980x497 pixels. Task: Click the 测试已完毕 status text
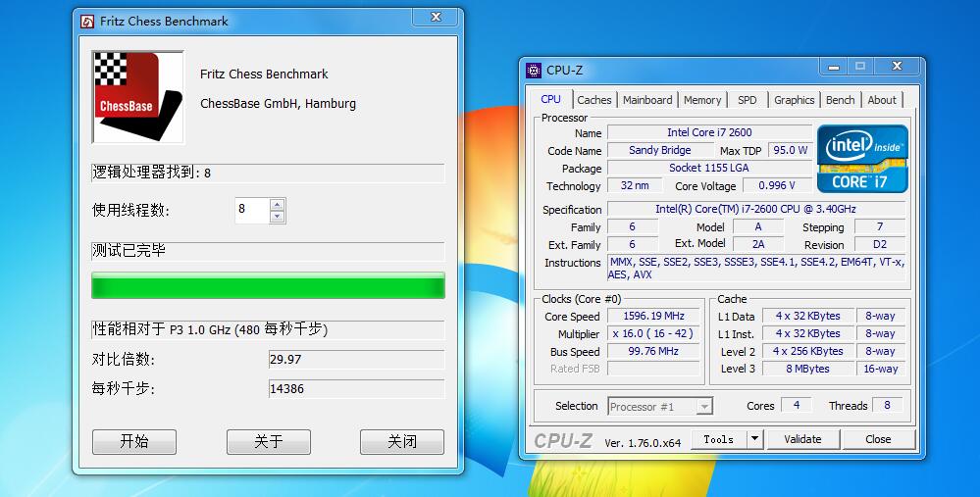coord(129,251)
